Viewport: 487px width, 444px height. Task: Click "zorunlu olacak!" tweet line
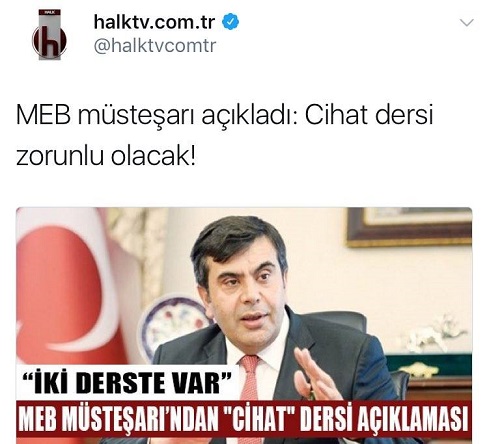coord(105,156)
